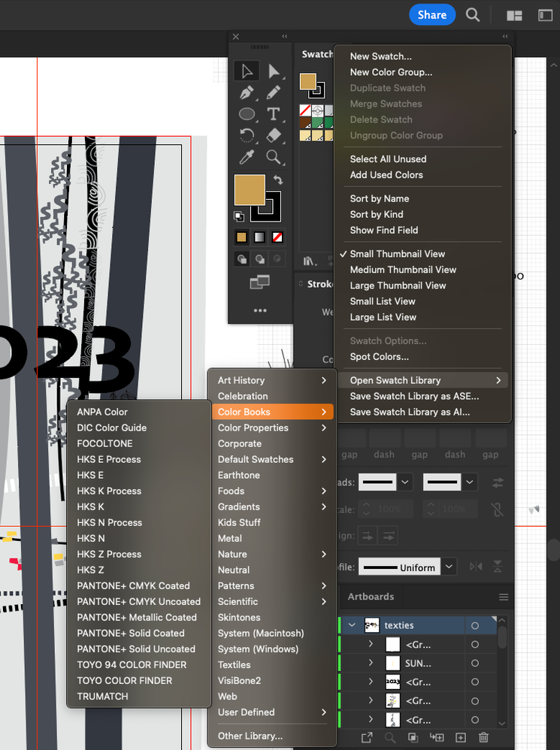Open workspace switcher icon
Image resolution: width=560 pixels, height=750 pixels.
point(545,15)
